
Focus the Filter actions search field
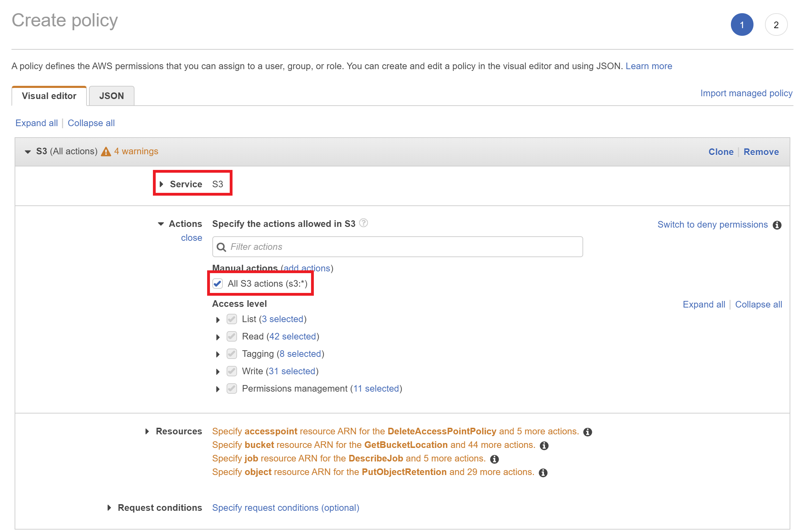398,247
